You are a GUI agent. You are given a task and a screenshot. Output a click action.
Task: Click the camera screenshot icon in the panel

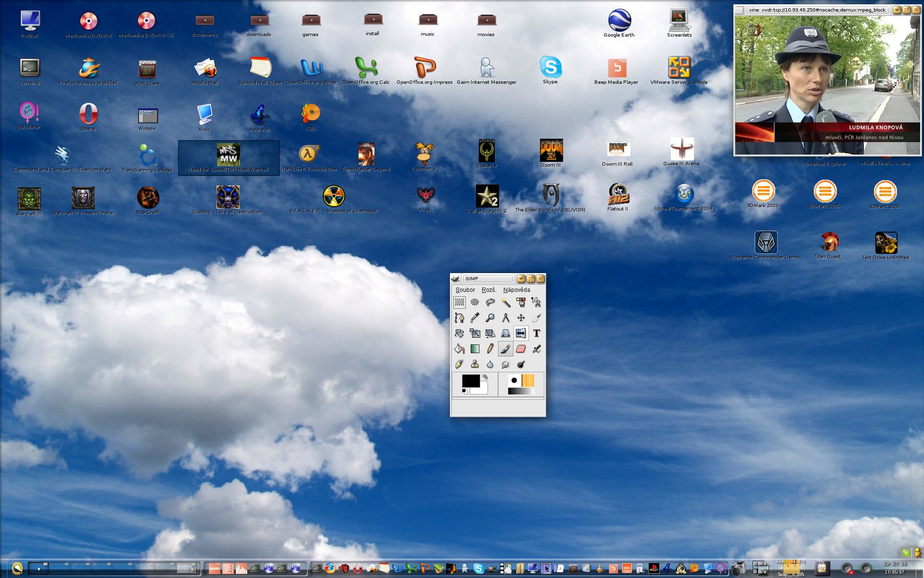(738, 568)
